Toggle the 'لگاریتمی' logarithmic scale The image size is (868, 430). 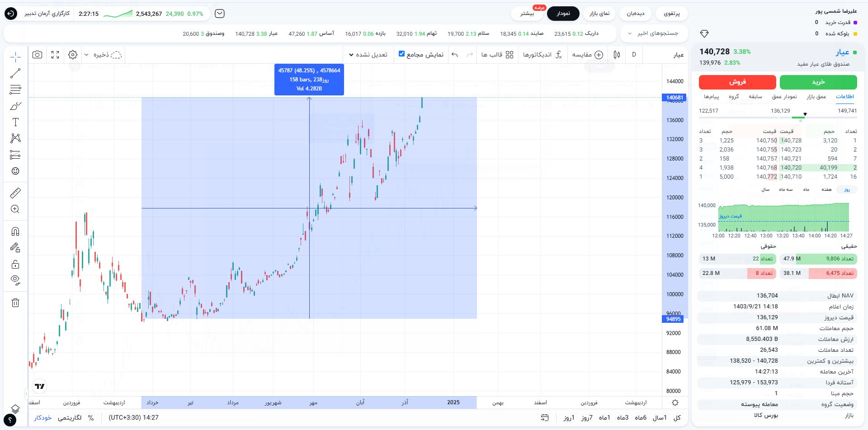pyautogui.click(x=70, y=418)
